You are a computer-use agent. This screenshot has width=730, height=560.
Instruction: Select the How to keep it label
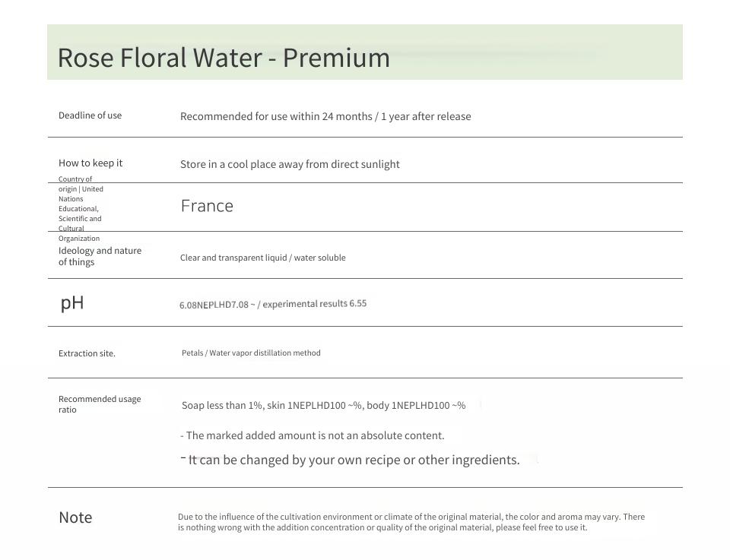[90, 163]
